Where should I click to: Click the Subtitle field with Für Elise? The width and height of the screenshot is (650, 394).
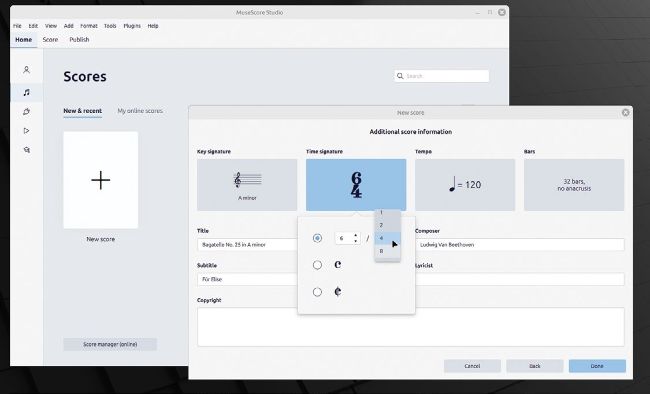tap(247, 280)
